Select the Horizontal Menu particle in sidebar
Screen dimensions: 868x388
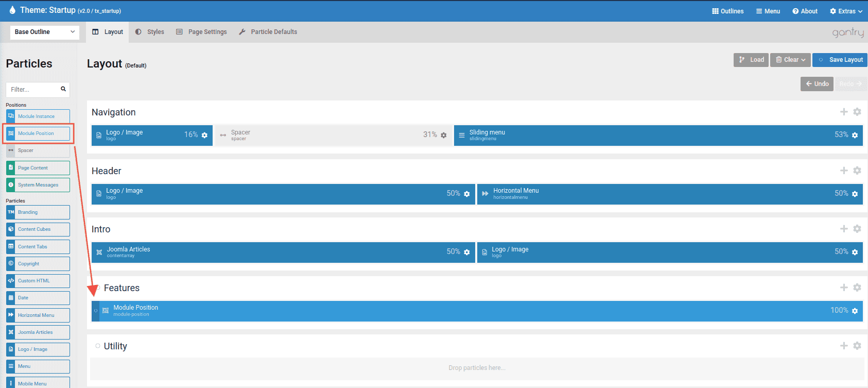pyautogui.click(x=38, y=315)
